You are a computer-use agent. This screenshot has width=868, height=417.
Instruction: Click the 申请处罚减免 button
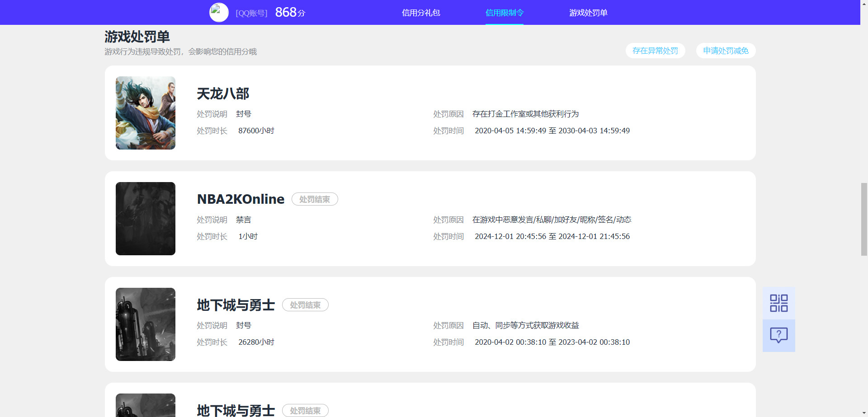point(726,51)
